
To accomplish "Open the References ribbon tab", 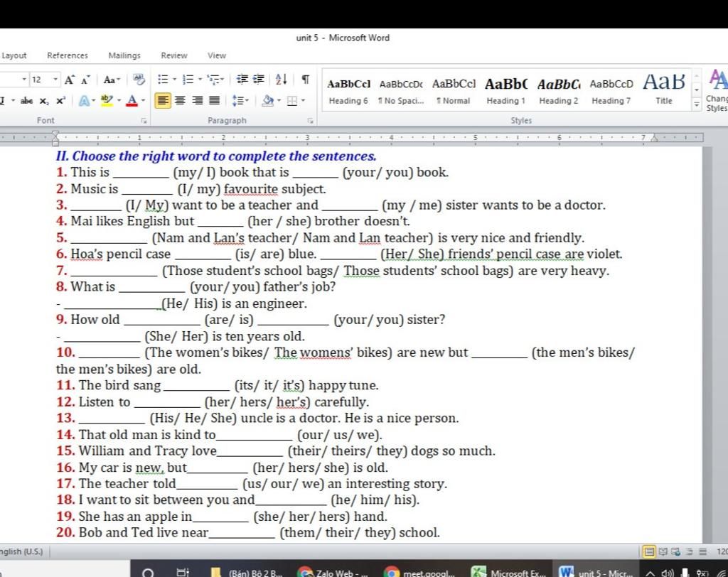I will (x=68, y=55).
